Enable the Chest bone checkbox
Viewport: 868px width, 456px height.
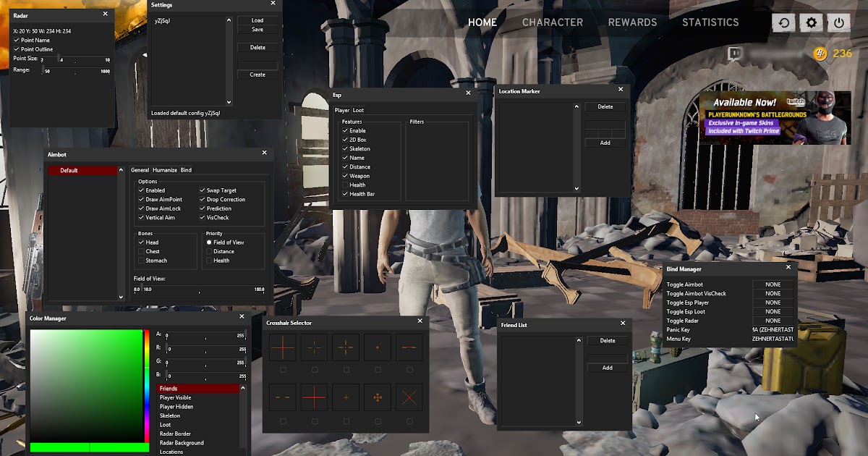click(x=141, y=251)
